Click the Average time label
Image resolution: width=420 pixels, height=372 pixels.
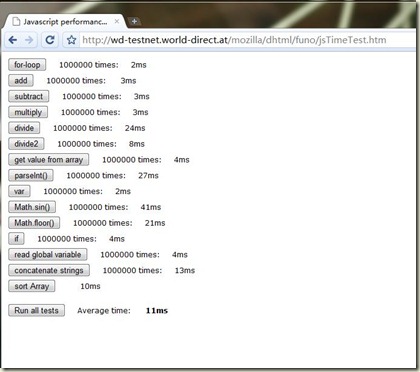[104, 310]
